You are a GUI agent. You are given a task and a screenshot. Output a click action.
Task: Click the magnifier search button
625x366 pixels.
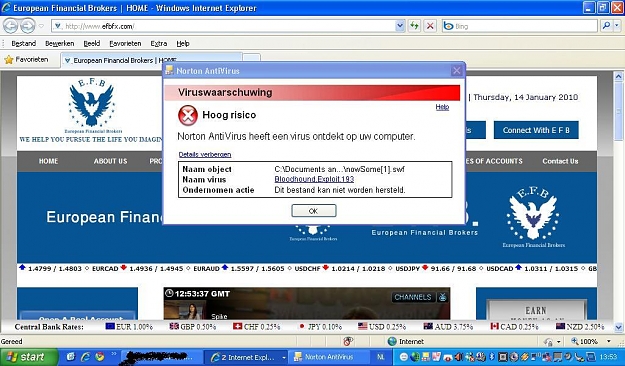(x=606, y=26)
